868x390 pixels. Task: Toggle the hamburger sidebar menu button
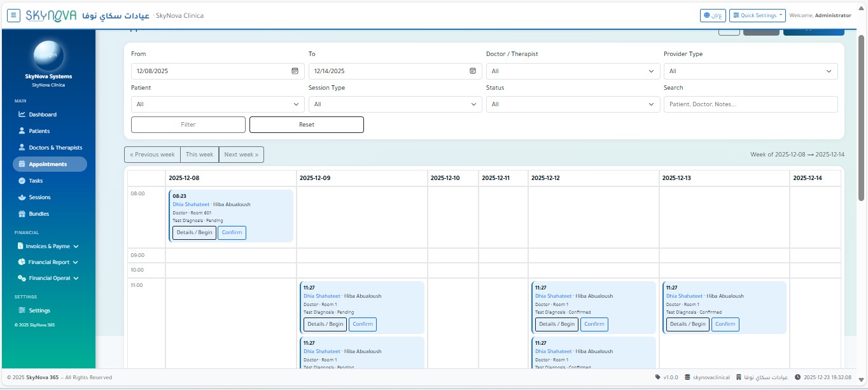click(x=14, y=15)
